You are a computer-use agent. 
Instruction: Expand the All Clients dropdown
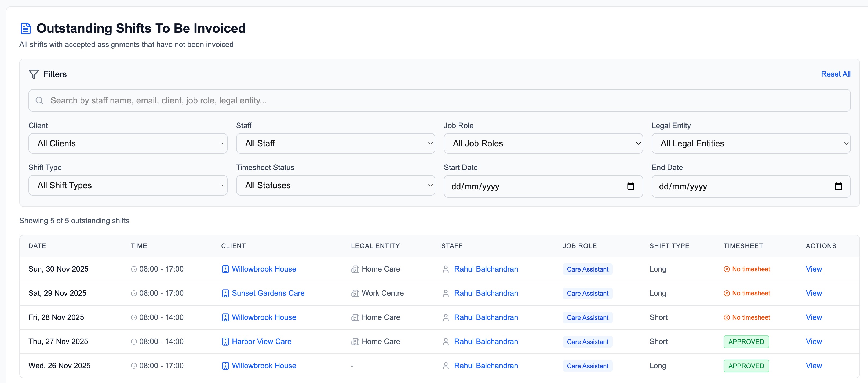128,144
